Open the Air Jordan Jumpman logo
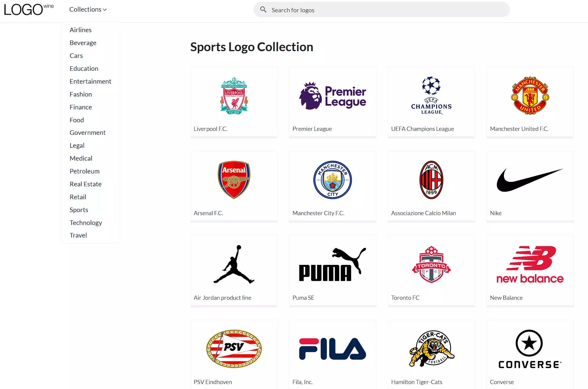This screenshot has height=389, width=588. pos(234,264)
